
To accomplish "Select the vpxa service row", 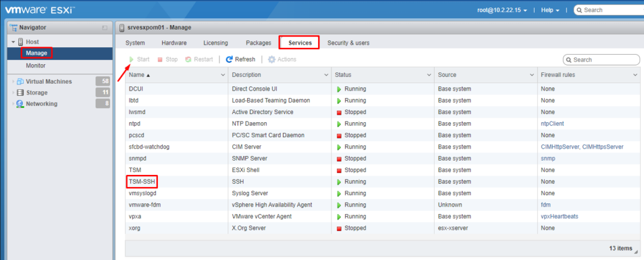I will coord(383,217).
